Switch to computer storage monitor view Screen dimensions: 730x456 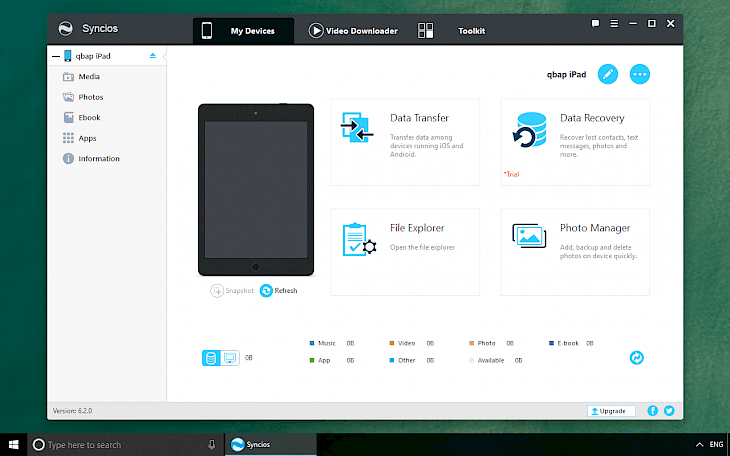pyautogui.click(x=230, y=358)
